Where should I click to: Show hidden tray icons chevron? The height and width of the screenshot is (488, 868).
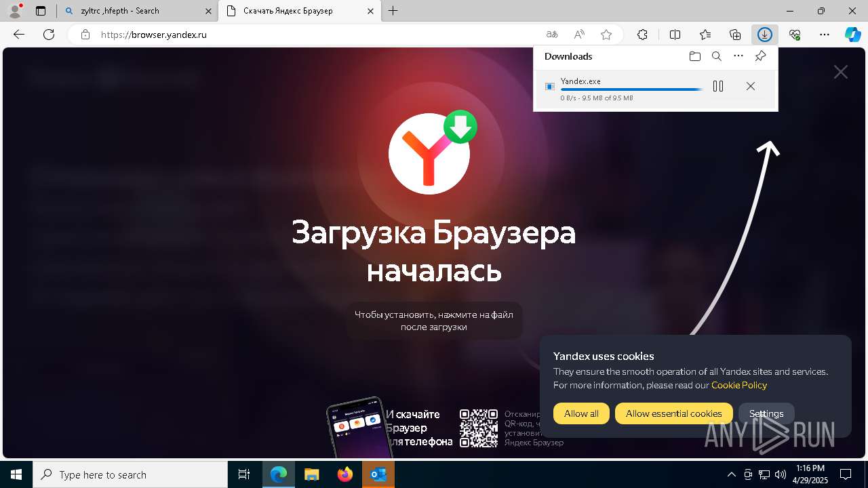731,474
